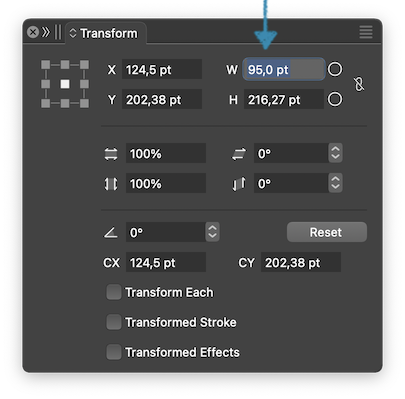Enable the Transformed Effects checkbox

[114, 352]
